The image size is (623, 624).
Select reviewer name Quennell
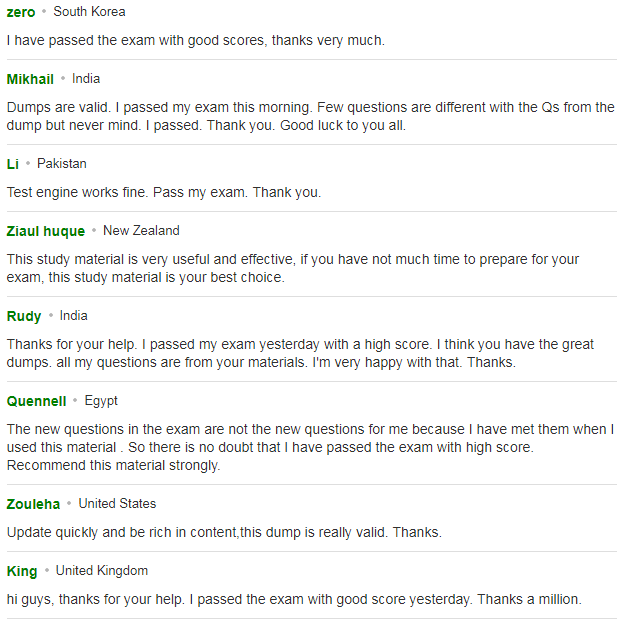(x=37, y=401)
